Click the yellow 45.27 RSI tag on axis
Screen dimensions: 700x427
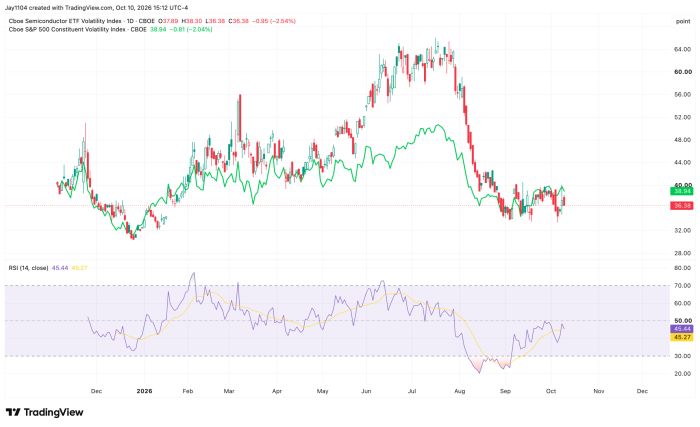coord(682,337)
